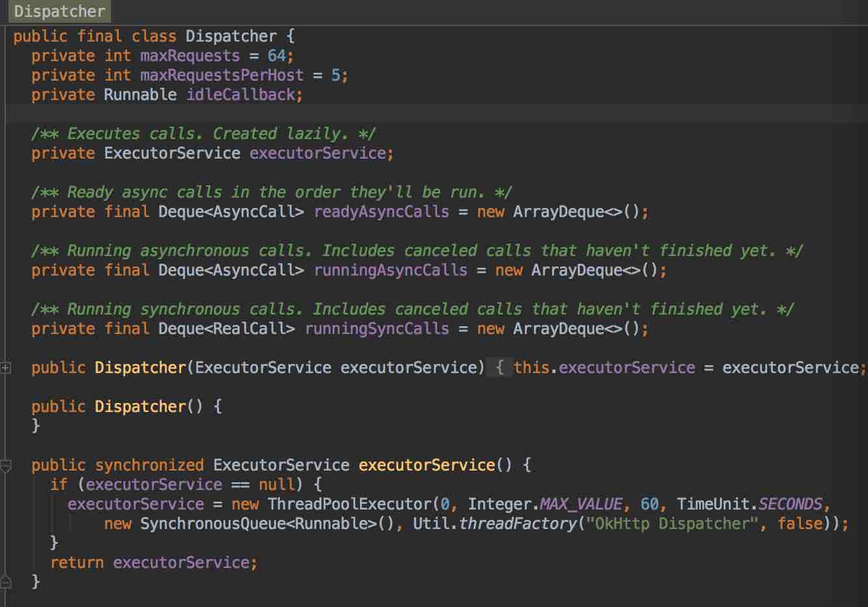The width and height of the screenshot is (868, 607).
Task: Click the runningAsyncCalls field name
Action: (390, 270)
